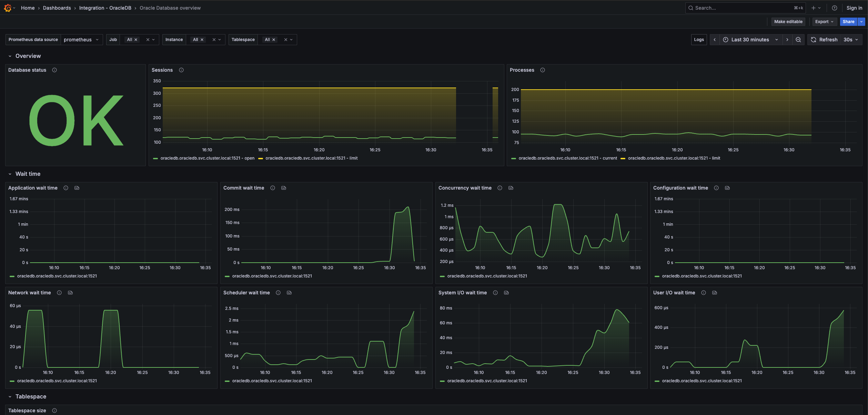Click the refresh dashboard icon

[x=813, y=39]
